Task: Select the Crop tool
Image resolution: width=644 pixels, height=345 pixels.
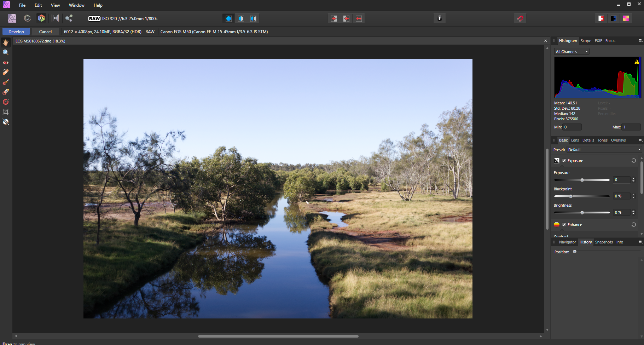Action: click(x=6, y=112)
